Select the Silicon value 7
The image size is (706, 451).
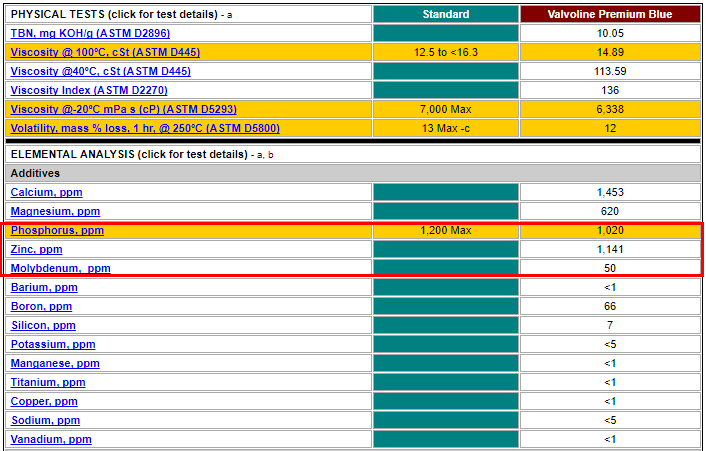click(x=610, y=325)
